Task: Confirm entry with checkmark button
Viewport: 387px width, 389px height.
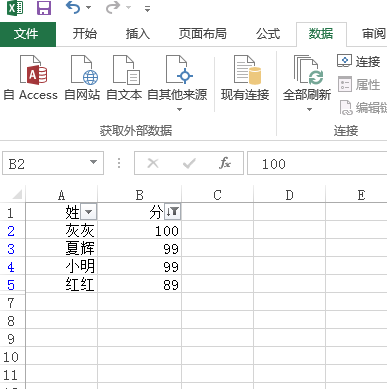Action: (189, 163)
